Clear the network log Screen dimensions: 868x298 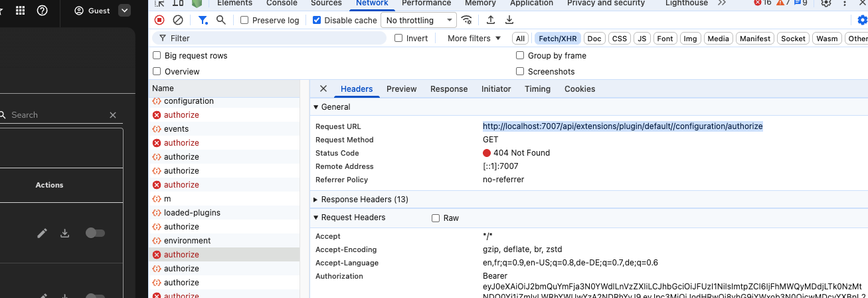[178, 20]
